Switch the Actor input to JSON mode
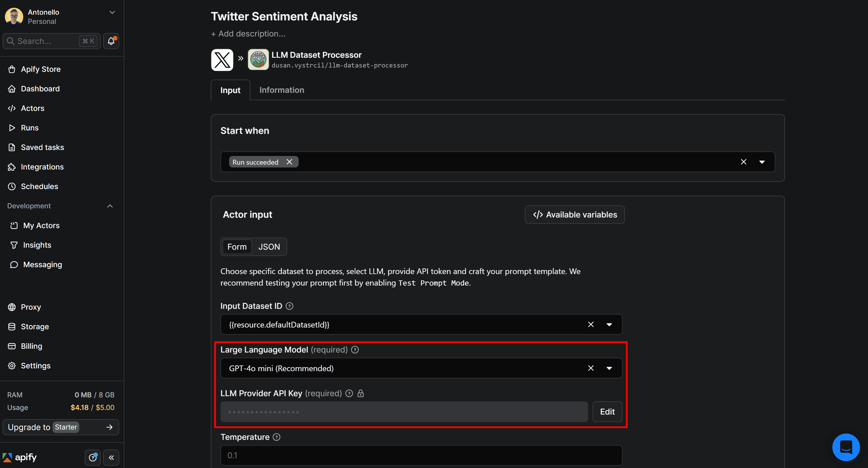Viewport: 868px width, 468px height. click(269, 246)
